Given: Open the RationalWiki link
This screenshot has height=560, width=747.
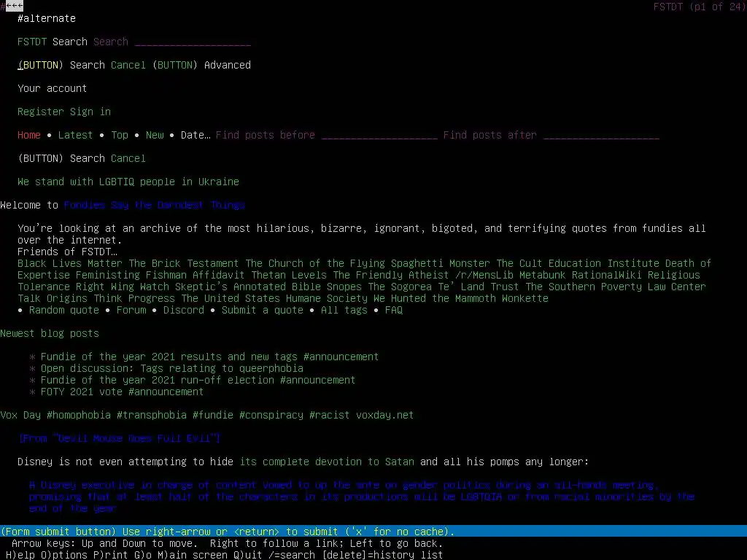Looking at the screenshot, I should tap(606, 275).
